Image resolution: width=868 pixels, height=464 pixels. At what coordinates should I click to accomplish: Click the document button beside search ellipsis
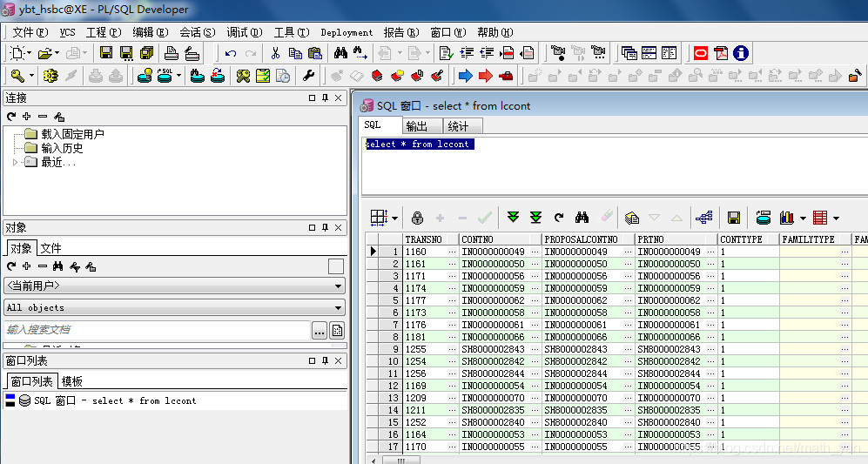pos(337,331)
